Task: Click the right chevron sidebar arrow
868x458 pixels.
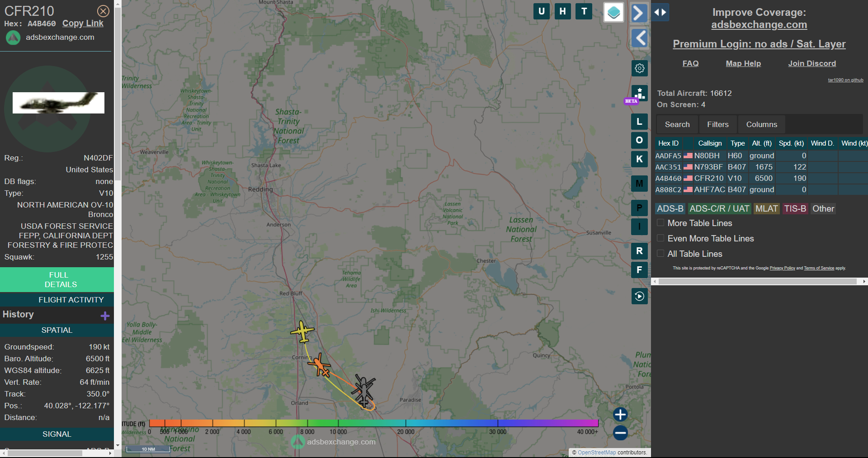Action: pos(639,13)
